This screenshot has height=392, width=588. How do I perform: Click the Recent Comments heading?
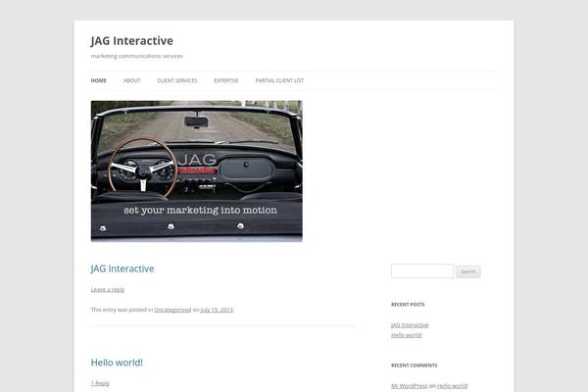[x=414, y=366]
